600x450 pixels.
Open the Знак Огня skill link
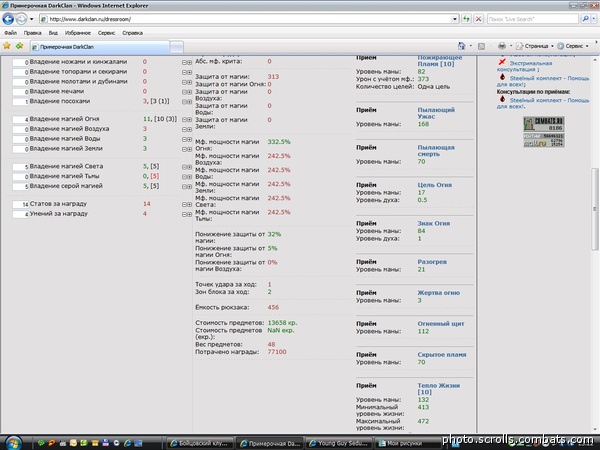[434, 223]
